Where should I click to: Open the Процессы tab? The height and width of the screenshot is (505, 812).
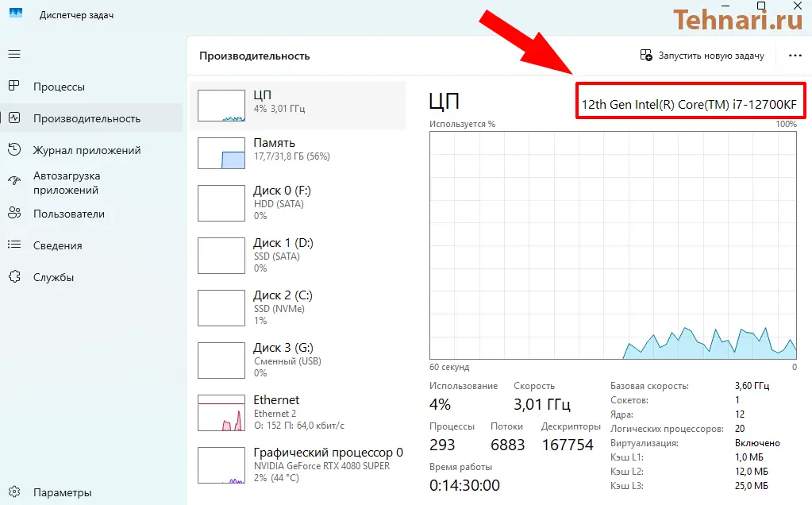click(91, 87)
